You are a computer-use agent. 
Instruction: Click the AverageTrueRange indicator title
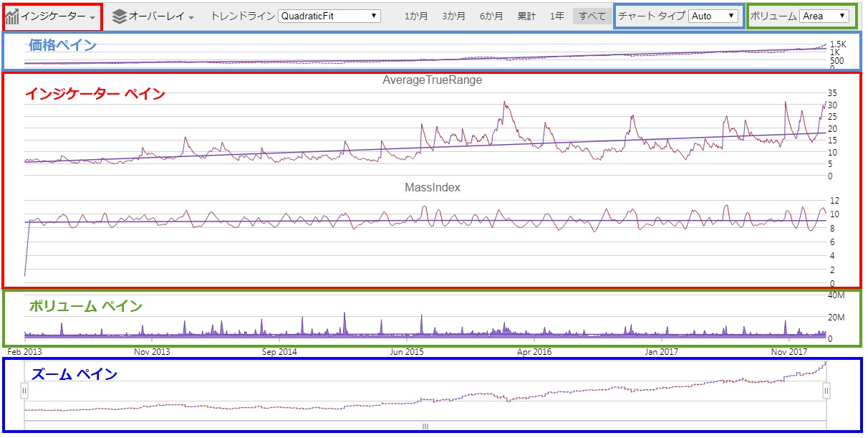click(433, 80)
